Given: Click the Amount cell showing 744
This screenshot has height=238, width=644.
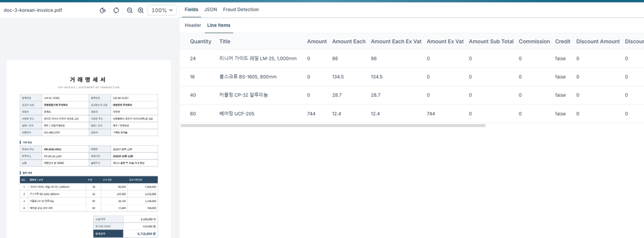Looking at the screenshot, I should click(x=311, y=114).
